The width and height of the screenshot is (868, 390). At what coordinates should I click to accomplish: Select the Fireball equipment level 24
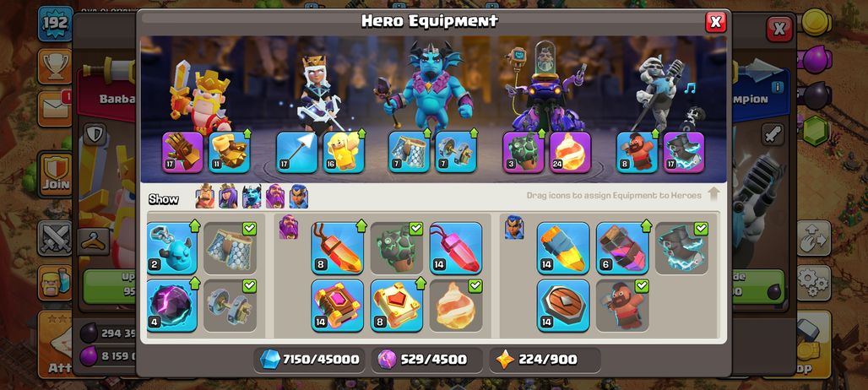point(570,152)
